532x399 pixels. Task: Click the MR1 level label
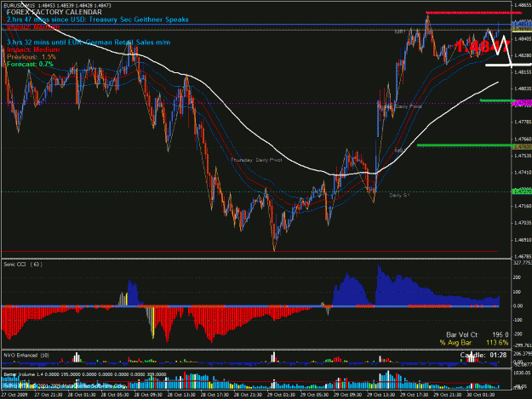point(400,31)
